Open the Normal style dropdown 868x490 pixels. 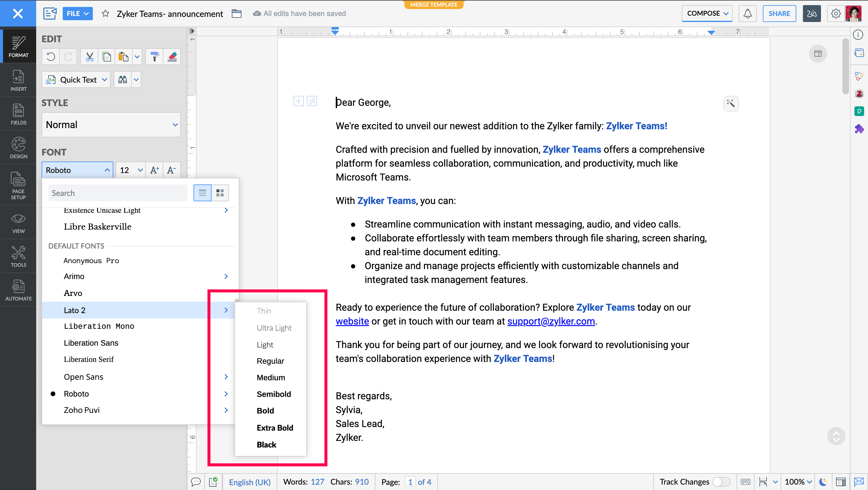[x=111, y=125]
